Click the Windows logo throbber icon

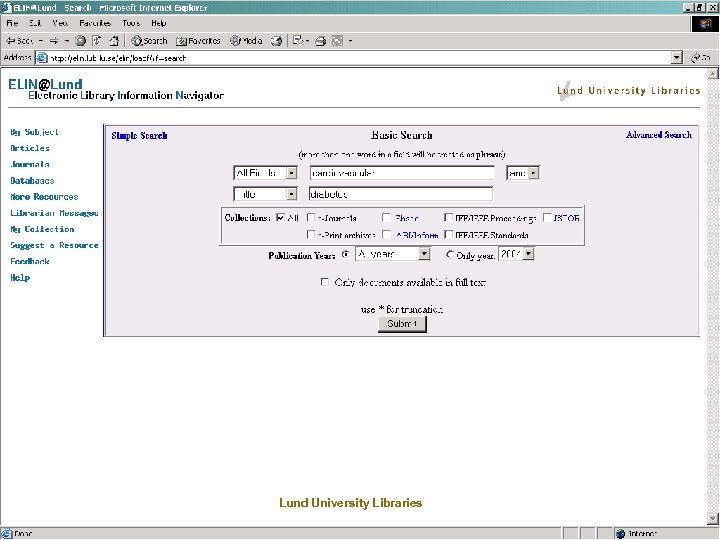coord(705,24)
